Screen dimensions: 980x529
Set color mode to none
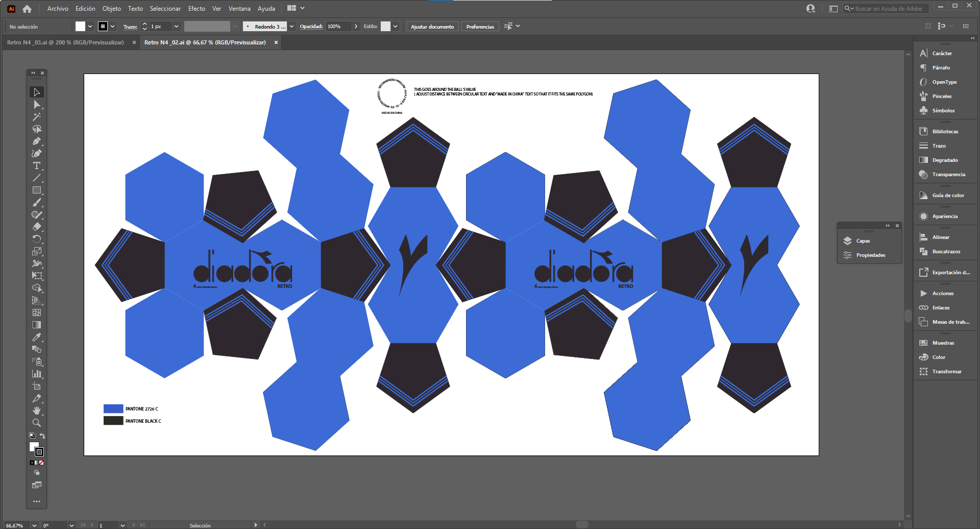pos(41,463)
